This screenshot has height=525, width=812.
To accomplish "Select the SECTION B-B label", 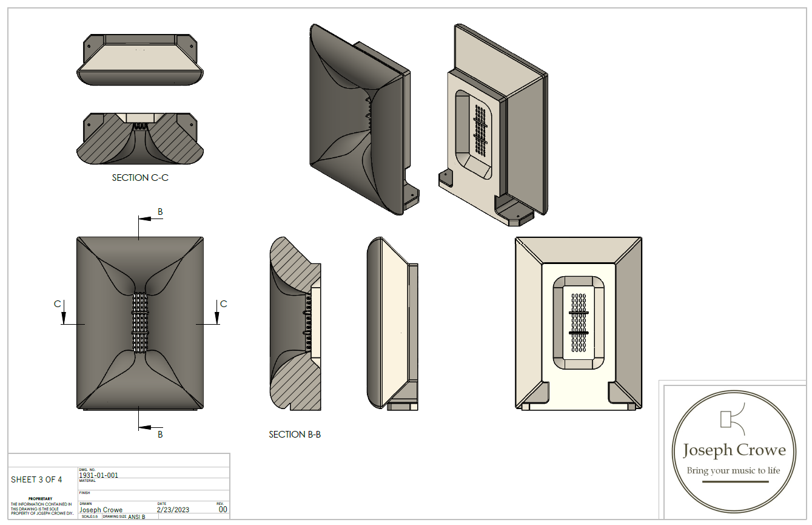I will point(295,435).
